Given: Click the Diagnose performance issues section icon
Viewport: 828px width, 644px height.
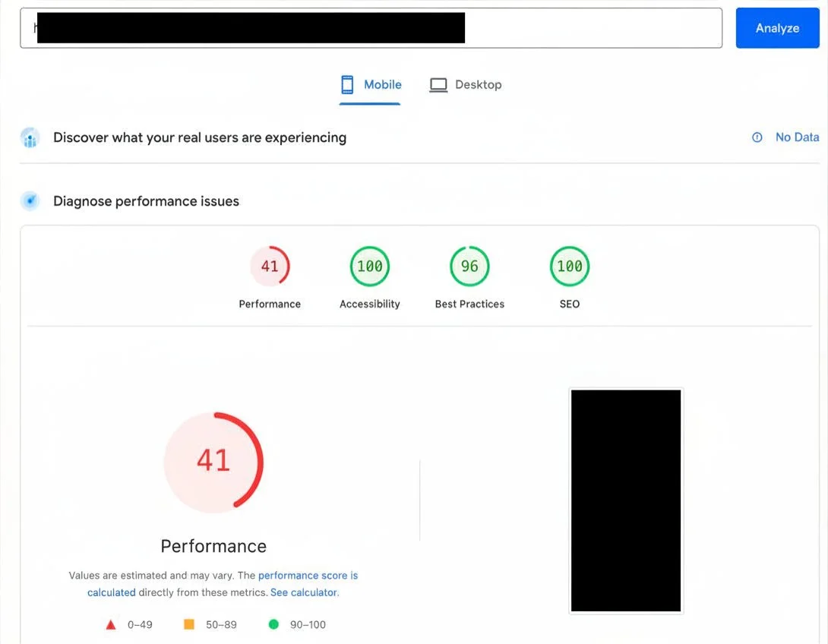Looking at the screenshot, I should click(x=30, y=200).
